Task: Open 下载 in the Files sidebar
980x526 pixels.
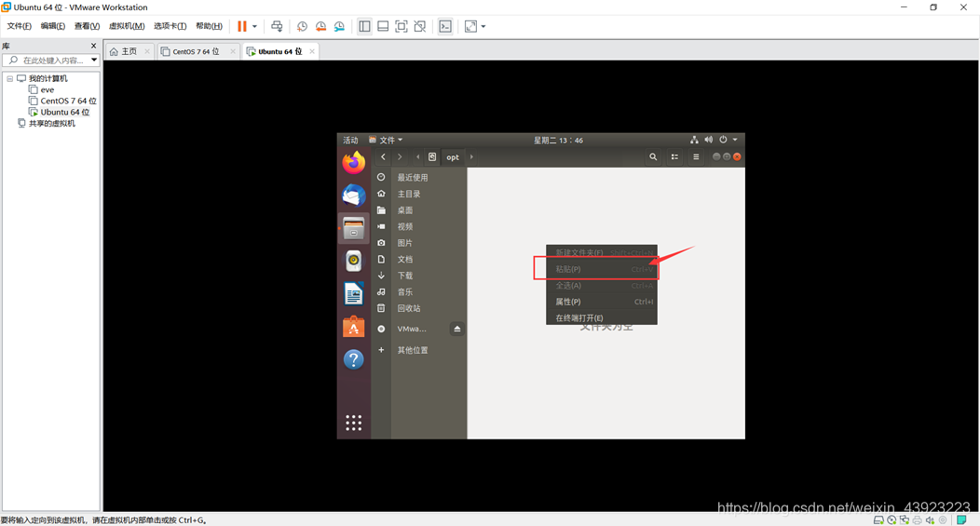Action: pos(405,276)
